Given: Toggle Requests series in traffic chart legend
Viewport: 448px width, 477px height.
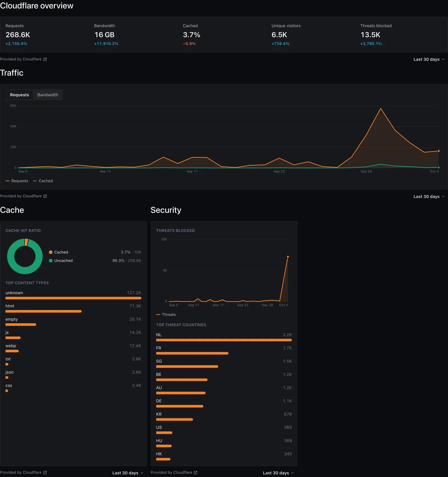Looking at the screenshot, I should 17,181.
